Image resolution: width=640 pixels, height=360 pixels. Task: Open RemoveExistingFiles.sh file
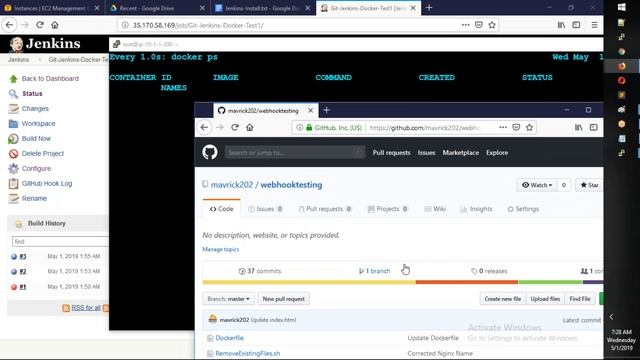(248, 353)
